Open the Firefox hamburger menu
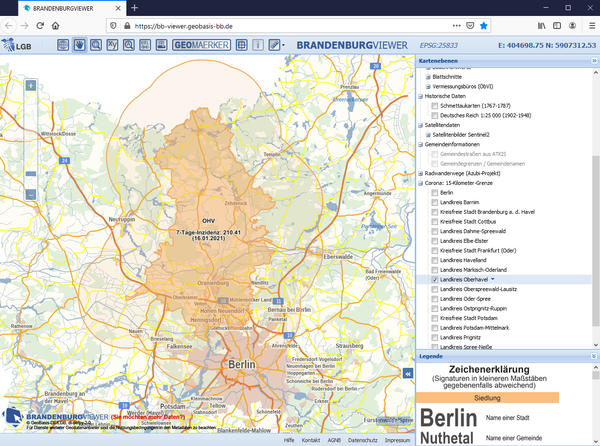The height and width of the screenshot is (446, 600). 592,26
